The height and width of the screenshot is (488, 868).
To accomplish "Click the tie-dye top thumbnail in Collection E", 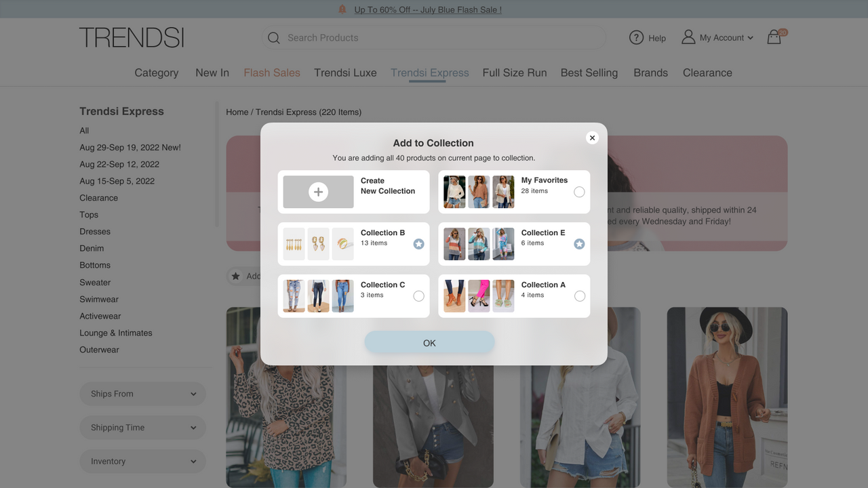I will (x=503, y=244).
